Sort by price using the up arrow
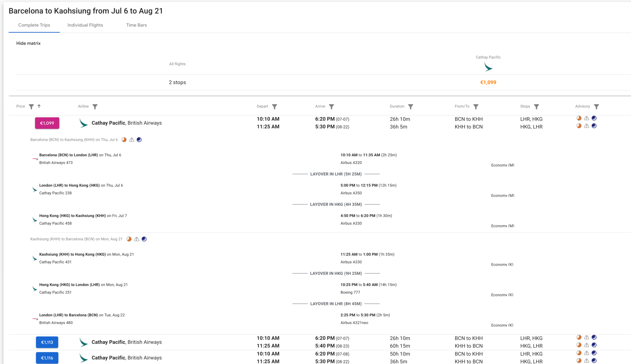This screenshot has width=631, height=364. pos(39,106)
